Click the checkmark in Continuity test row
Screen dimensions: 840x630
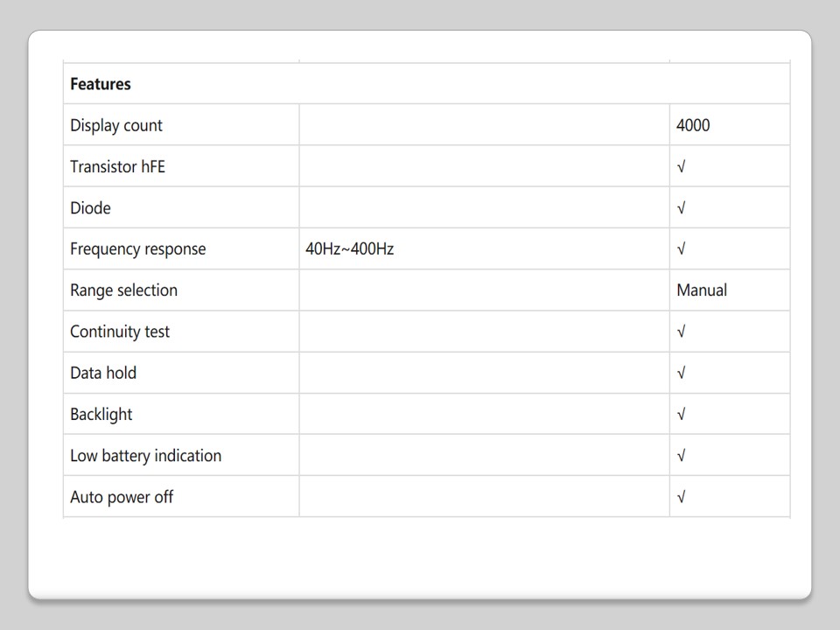681,332
